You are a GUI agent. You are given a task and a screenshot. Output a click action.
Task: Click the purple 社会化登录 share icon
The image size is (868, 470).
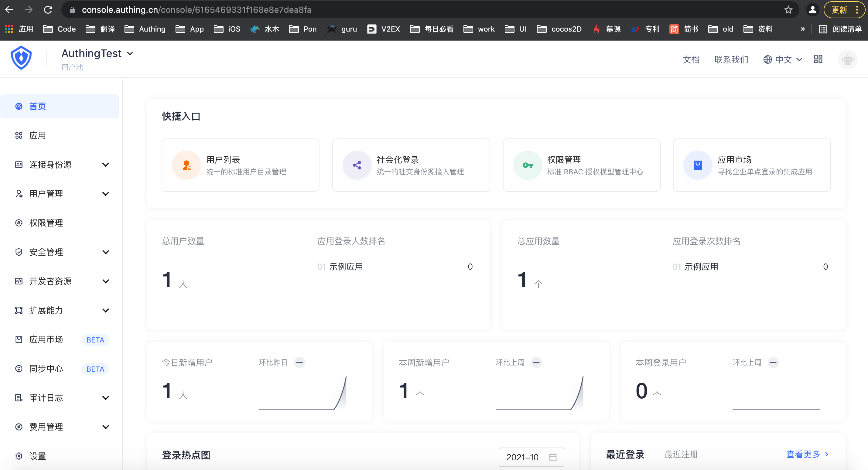pyautogui.click(x=357, y=165)
